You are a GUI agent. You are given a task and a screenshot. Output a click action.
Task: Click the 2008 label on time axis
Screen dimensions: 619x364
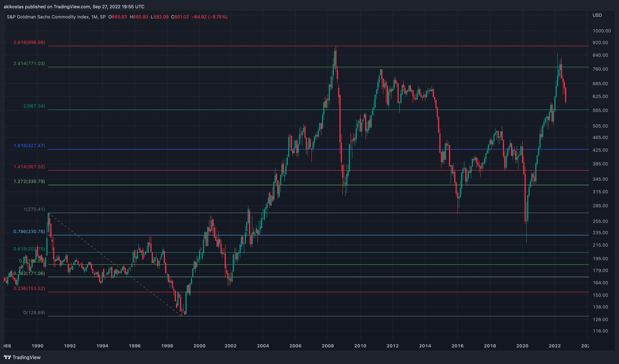coord(328,346)
